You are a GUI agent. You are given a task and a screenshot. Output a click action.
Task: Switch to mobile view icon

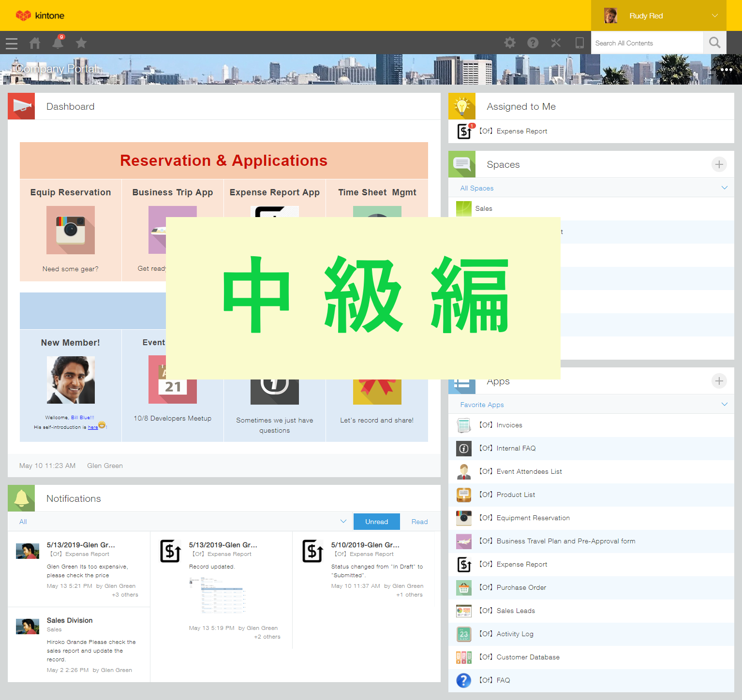coord(579,43)
